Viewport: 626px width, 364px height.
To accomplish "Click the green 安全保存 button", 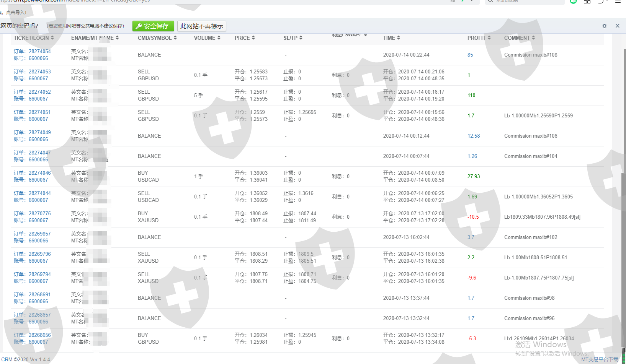I will click(x=153, y=26).
